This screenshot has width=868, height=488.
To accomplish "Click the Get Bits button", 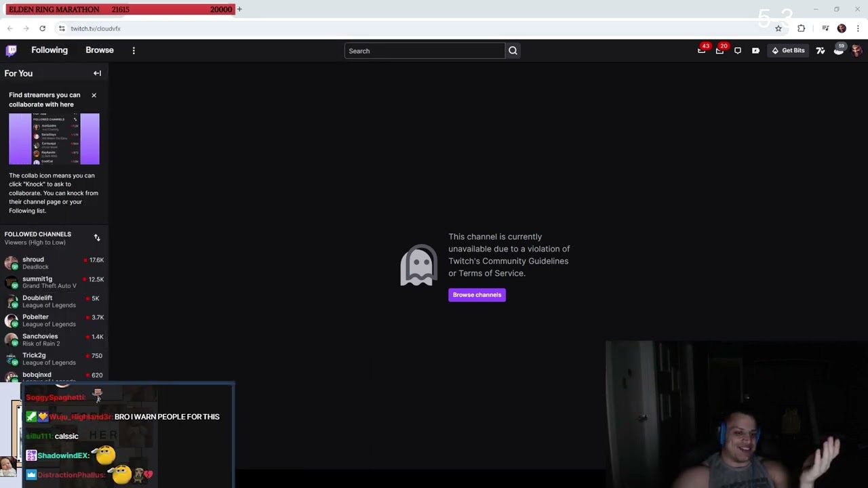I will 788,51.
